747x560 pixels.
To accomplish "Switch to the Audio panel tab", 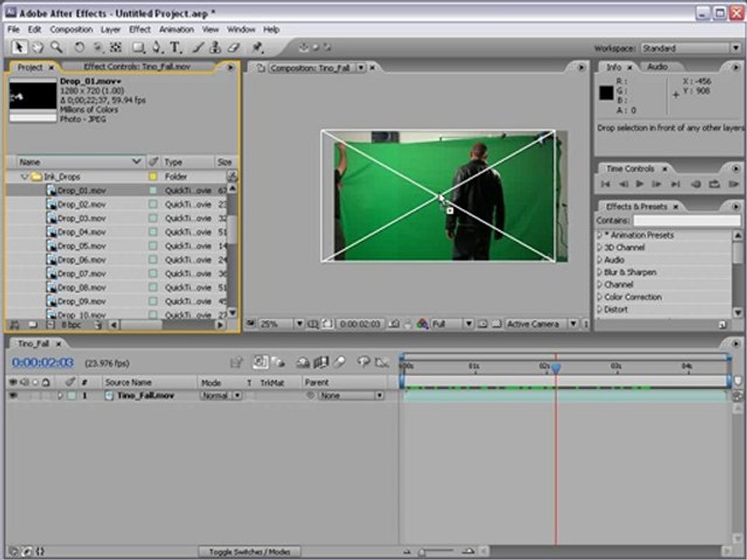I will [x=658, y=67].
